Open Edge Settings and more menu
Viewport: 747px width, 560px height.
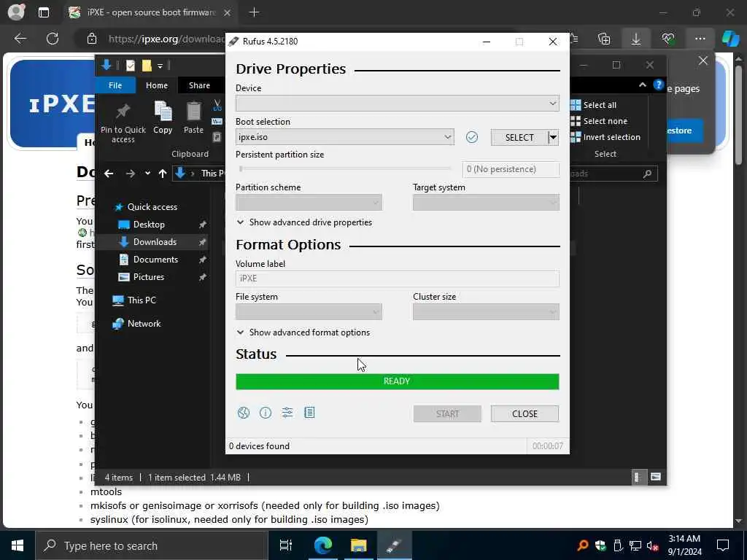700,39
